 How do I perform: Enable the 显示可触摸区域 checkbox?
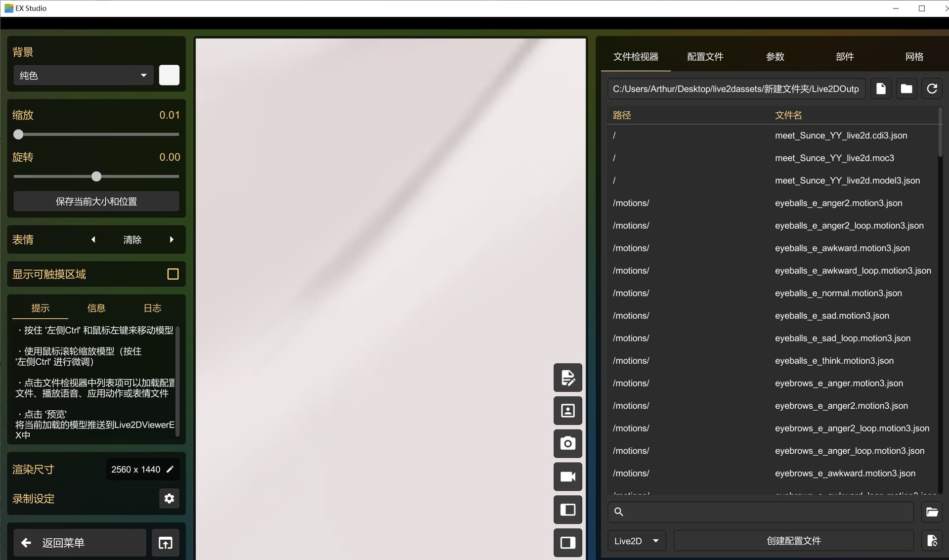click(x=173, y=274)
